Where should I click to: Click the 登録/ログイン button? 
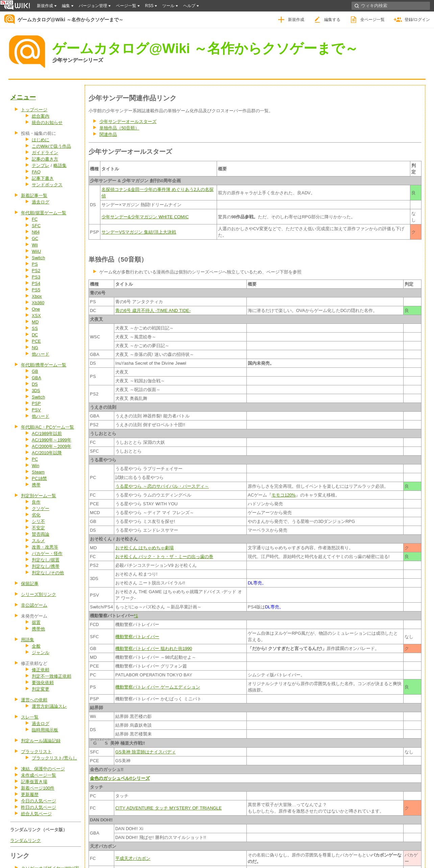(x=412, y=20)
